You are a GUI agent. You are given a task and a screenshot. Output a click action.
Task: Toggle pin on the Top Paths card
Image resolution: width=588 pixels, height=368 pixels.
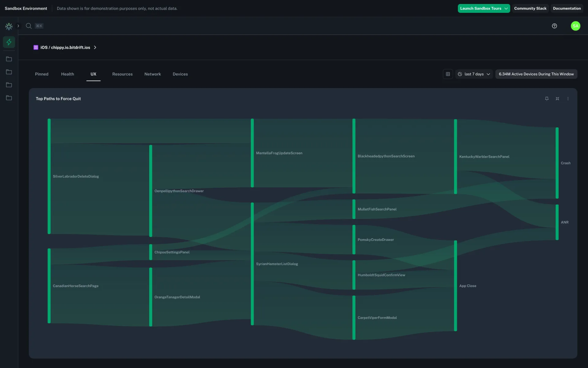(547, 98)
